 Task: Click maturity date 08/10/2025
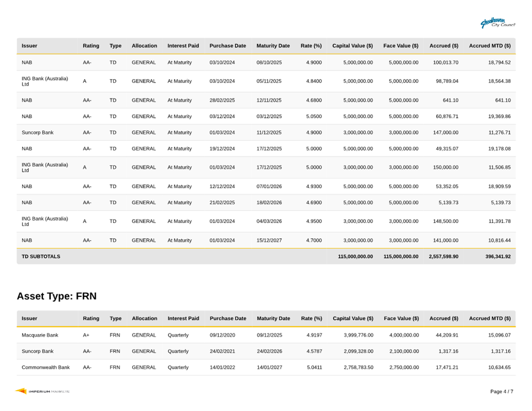pyautogui.click(x=269, y=62)
